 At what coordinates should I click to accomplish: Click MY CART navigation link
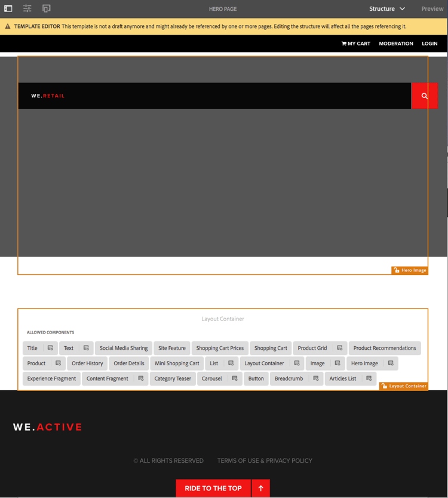(x=355, y=44)
